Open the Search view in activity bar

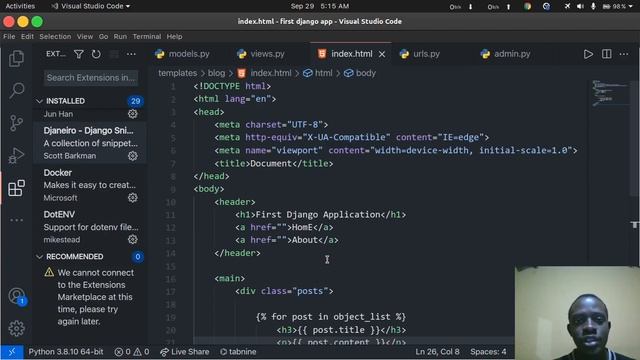(16, 90)
